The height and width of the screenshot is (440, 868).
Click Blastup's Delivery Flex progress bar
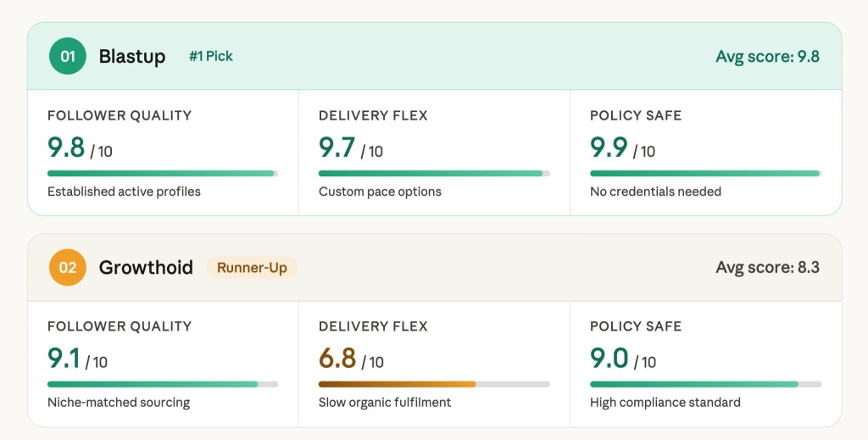click(x=434, y=173)
